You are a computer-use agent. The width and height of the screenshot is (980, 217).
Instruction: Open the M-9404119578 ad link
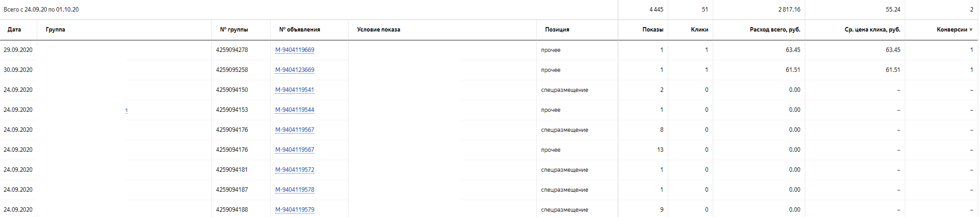pos(294,189)
